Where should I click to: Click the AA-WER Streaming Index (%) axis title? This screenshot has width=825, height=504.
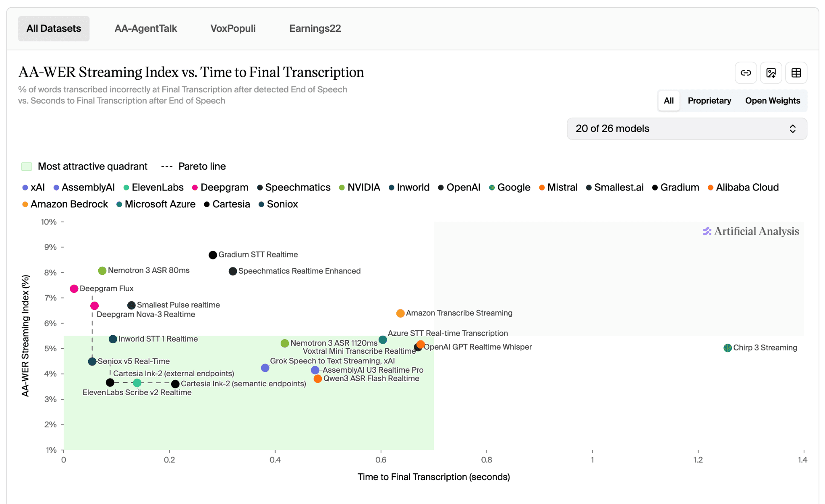pyautogui.click(x=25, y=336)
